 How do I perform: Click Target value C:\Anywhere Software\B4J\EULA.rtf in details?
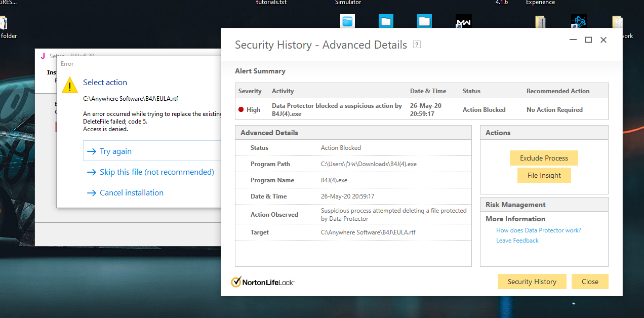(368, 232)
